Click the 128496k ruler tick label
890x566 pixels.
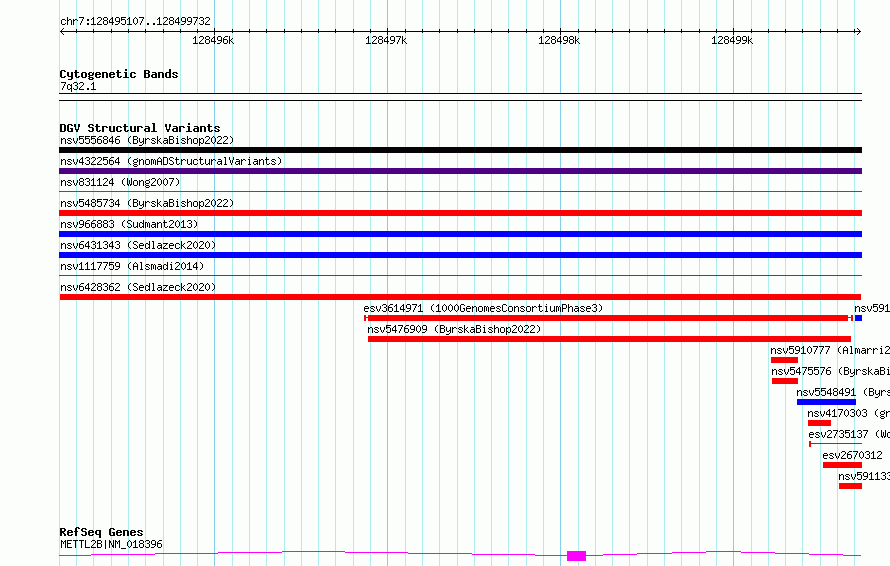point(213,40)
